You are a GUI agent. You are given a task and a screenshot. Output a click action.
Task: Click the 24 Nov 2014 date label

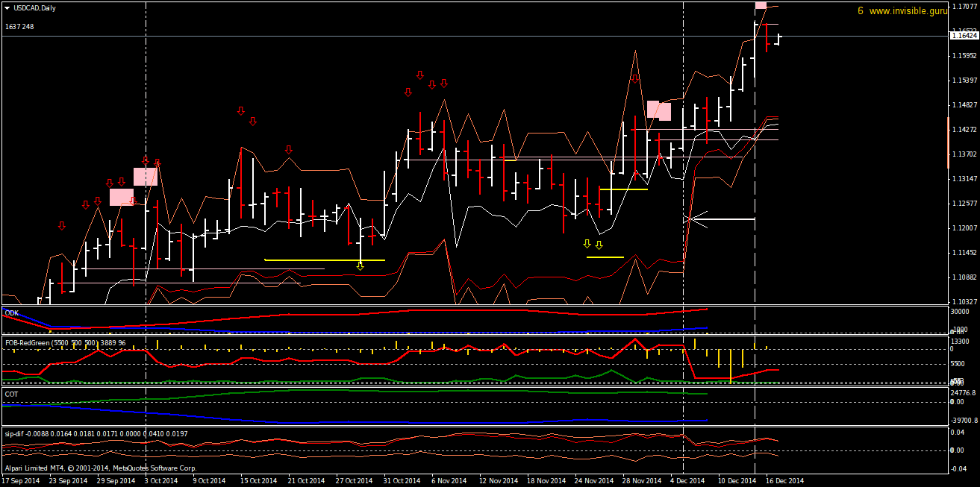click(594, 481)
